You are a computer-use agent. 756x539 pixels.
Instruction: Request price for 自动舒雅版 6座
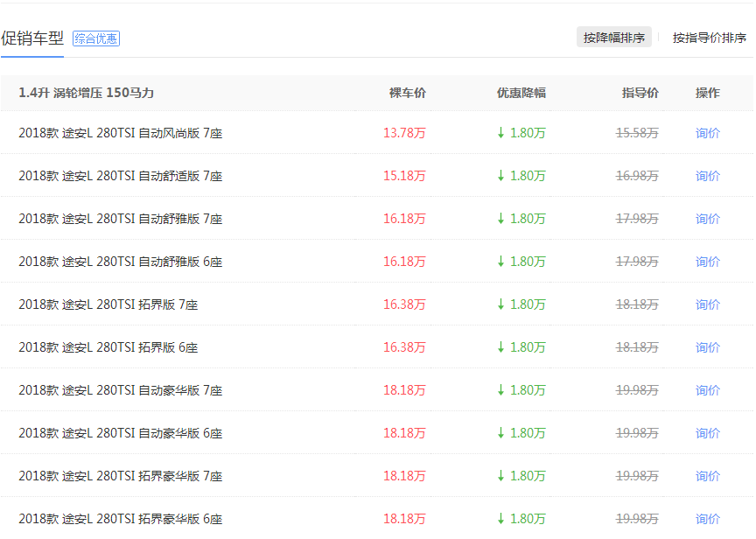pyautogui.click(x=707, y=262)
